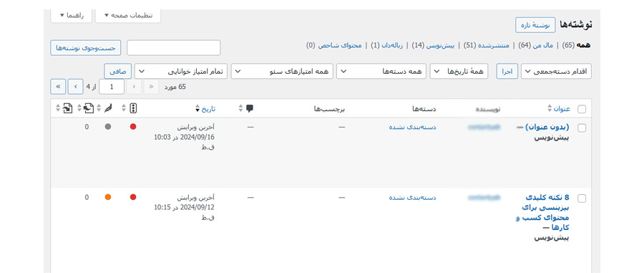Open همه امتیازهای سئو dropdown
The width and height of the screenshot is (644, 273).
coord(282,72)
